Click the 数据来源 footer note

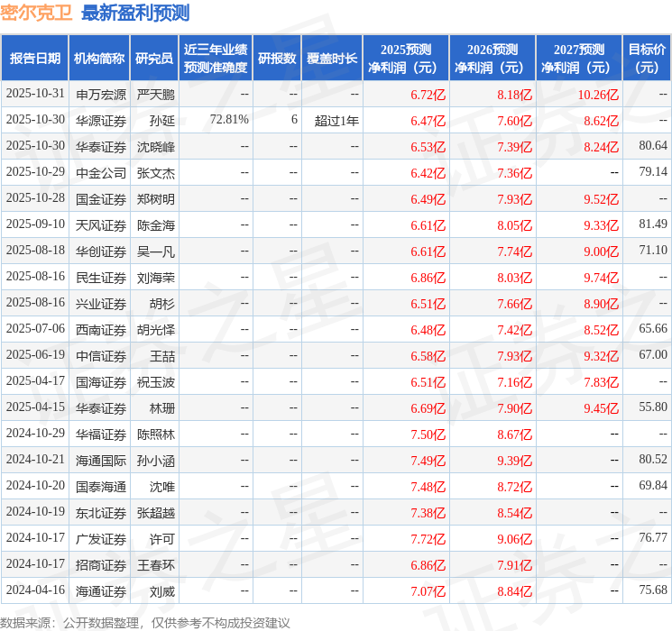click(145, 622)
